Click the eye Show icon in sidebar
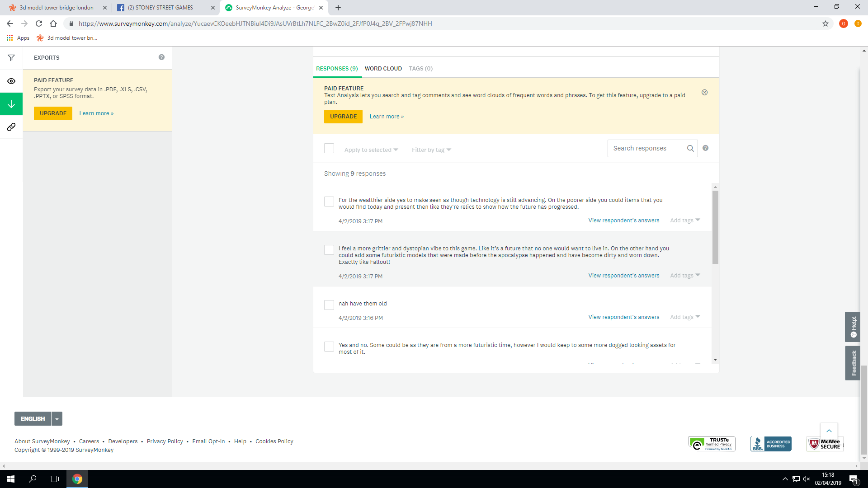 pyautogui.click(x=11, y=81)
